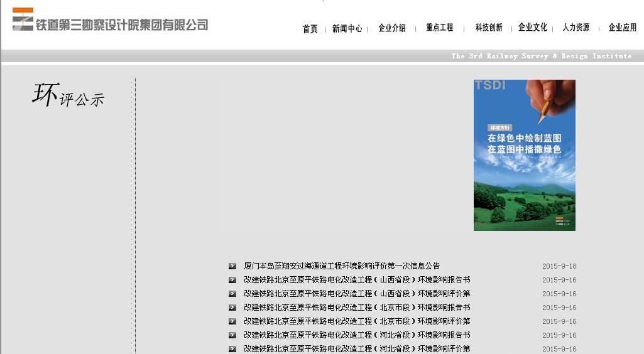The image size is (644, 354).
Task: Click arrow bullet next to 河北省段 环境影响报告书
Action: [232, 335]
